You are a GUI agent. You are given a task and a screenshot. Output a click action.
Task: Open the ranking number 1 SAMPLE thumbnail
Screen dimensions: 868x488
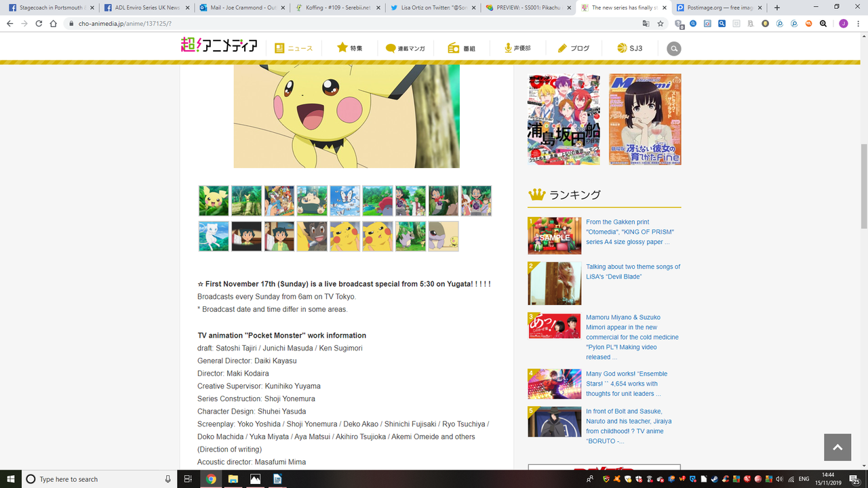tap(555, 236)
